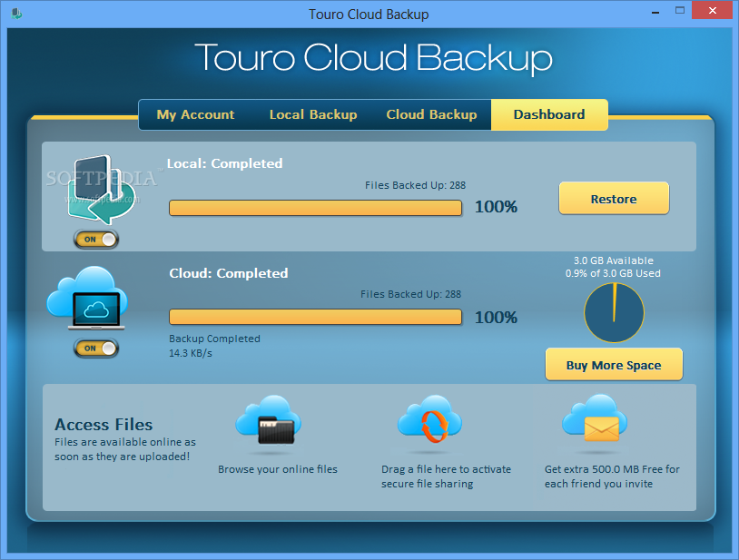
Task: Minimize the Touro Cloud Backup window
Action: coord(655,11)
